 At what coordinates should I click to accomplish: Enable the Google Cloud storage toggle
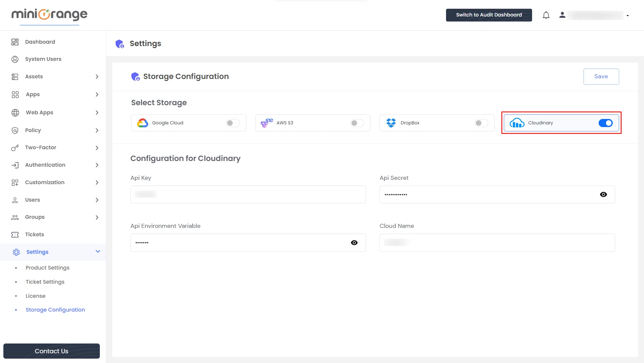click(x=232, y=123)
